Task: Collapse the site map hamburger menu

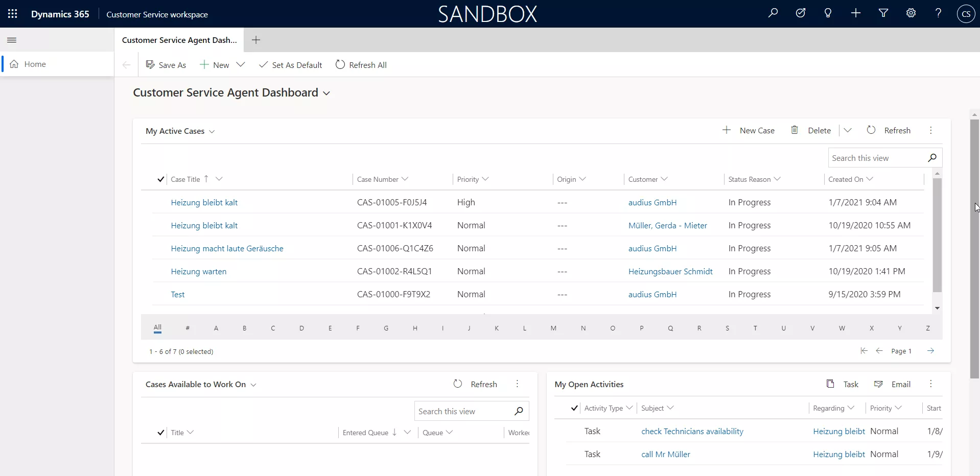Action: (12, 40)
